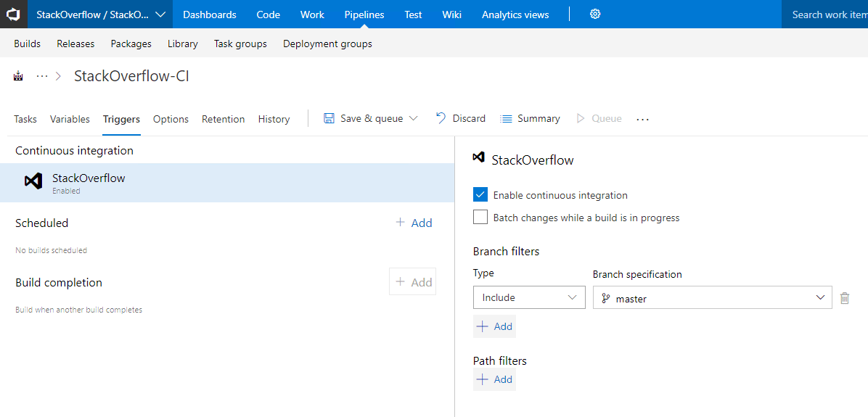The image size is (868, 417).
Task: Switch to the Tasks tab
Action: coord(25,119)
